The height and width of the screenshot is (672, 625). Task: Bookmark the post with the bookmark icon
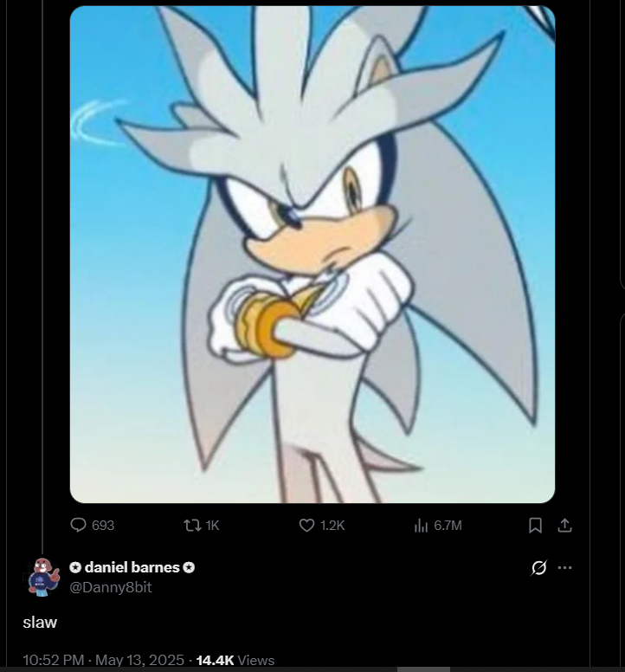[x=535, y=526]
